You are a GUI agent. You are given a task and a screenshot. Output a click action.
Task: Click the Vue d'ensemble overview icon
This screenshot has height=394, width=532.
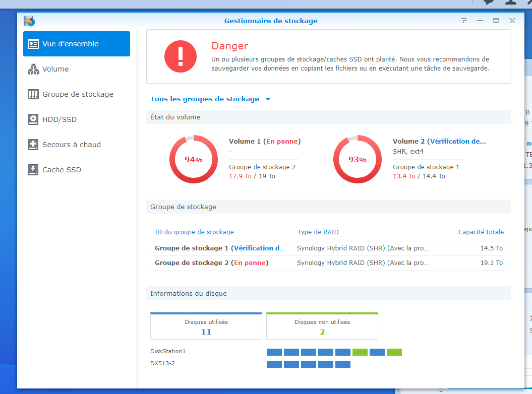[33, 44]
